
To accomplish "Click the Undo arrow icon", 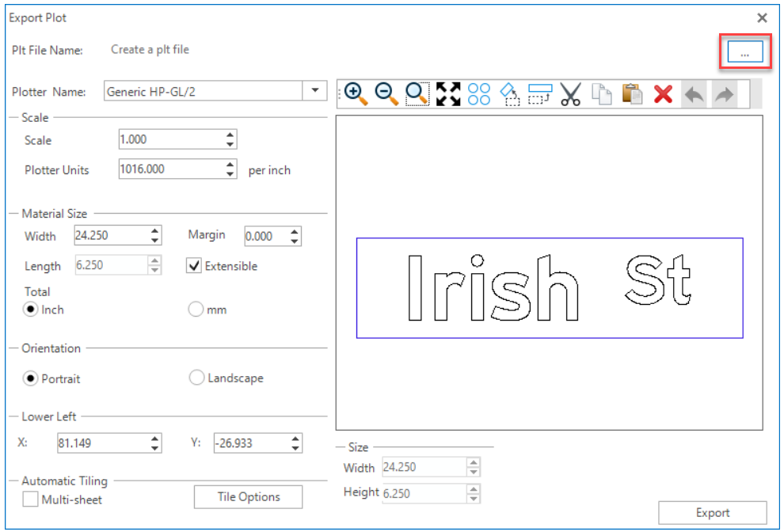I will pyautogui.click(x=695, y=93).
